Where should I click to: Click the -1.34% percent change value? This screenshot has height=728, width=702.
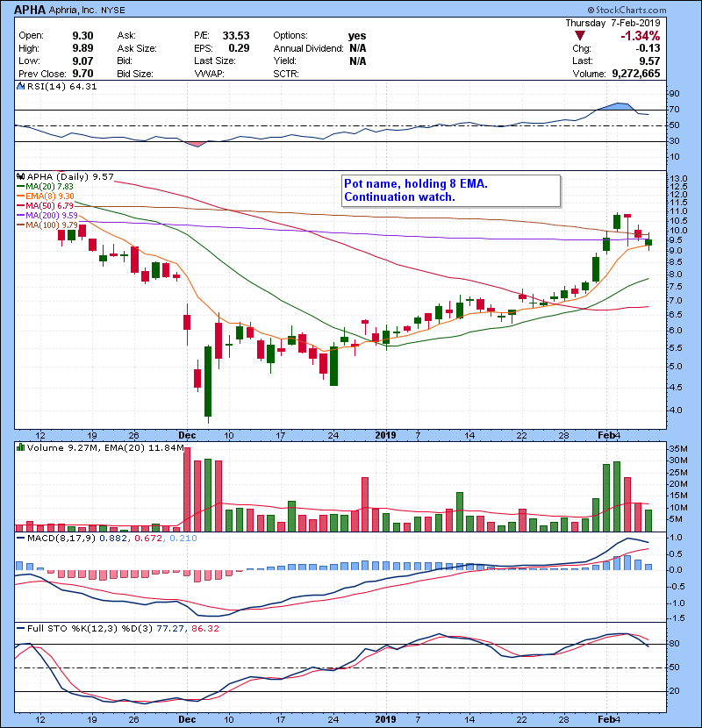641,36
